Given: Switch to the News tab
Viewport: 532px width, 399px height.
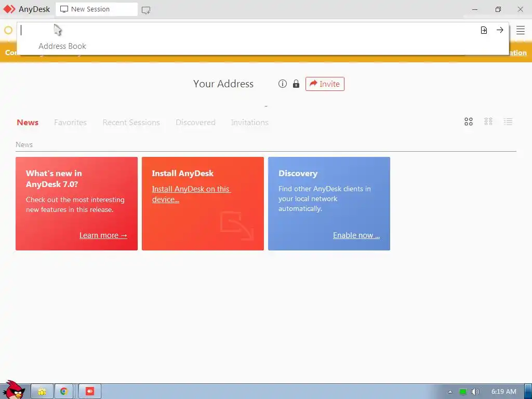Looking at the screenshot, I should coord(28,122).
